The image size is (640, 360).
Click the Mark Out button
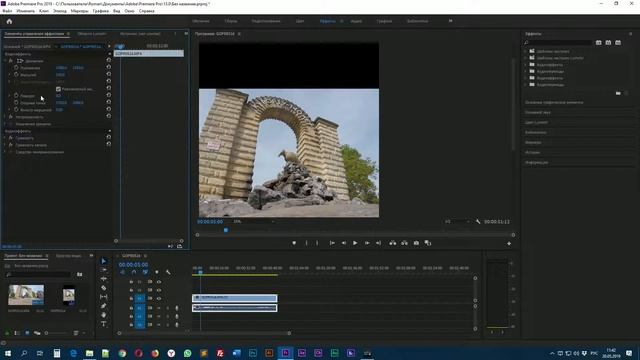pos(317,243)
